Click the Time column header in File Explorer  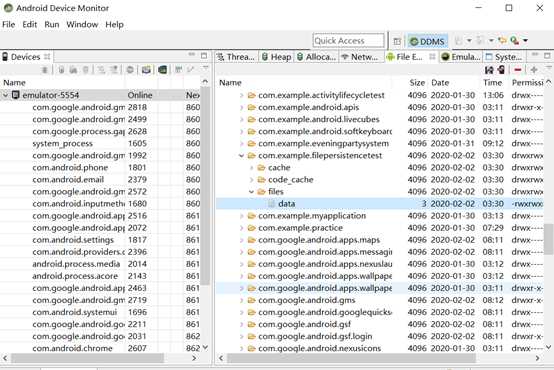[x=493, y=83]
